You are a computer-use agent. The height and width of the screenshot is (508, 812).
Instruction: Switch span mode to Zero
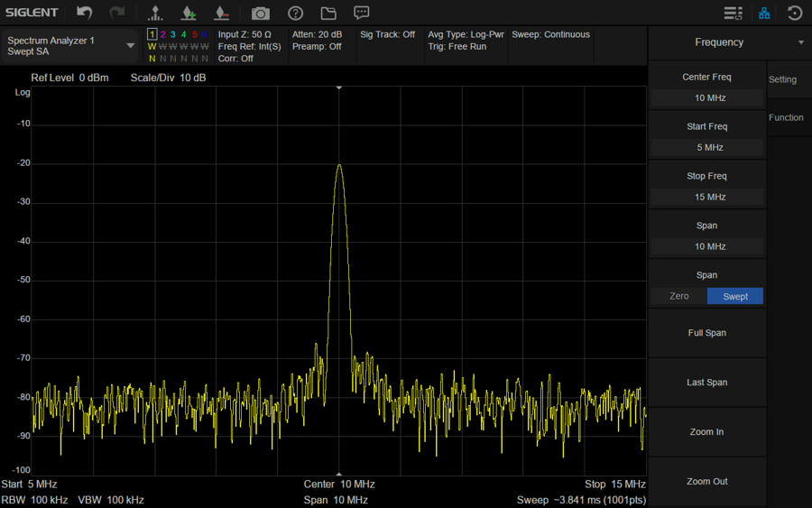[678, 296]
